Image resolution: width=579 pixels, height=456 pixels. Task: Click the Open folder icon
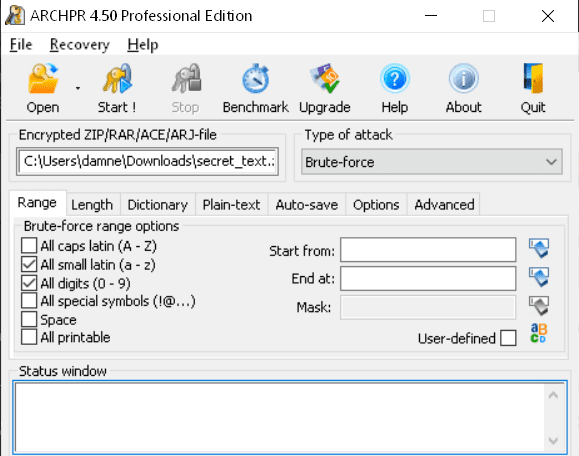(43, 78)
